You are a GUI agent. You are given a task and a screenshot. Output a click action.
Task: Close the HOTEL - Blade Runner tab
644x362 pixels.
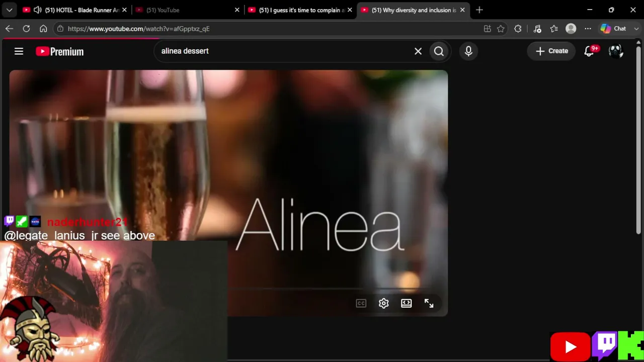pos(124,10)
